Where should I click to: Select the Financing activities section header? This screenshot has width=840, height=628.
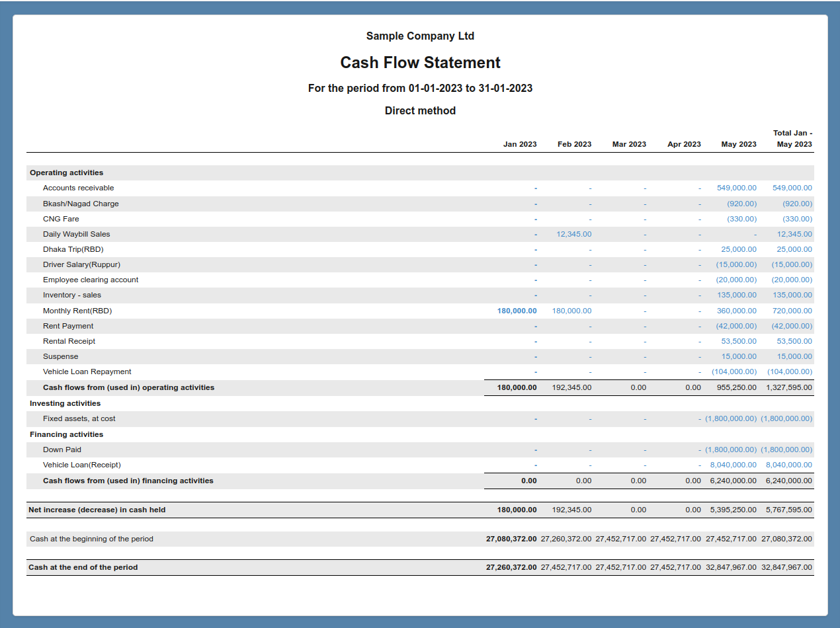pyautogui.click(x=66, y=434)
